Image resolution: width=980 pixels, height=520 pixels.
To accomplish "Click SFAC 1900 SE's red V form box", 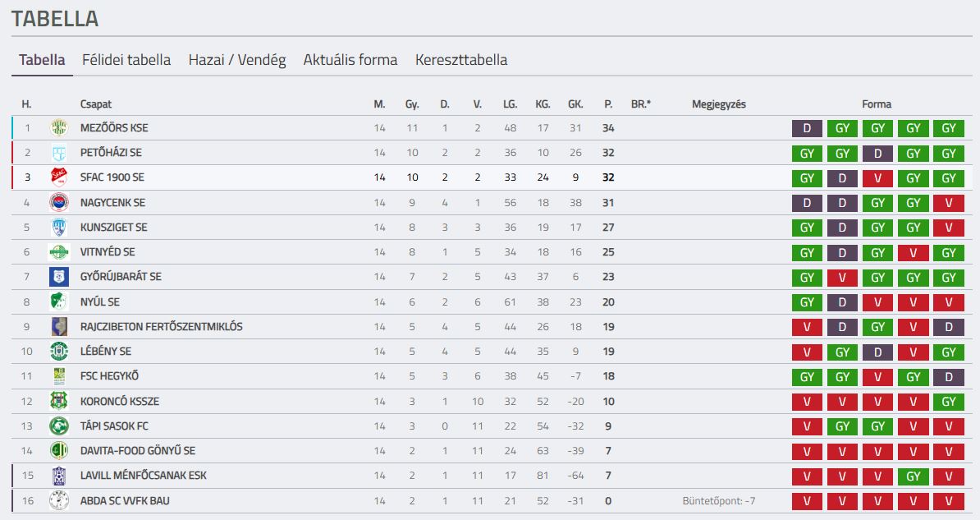I will click(x=877, y=177).
